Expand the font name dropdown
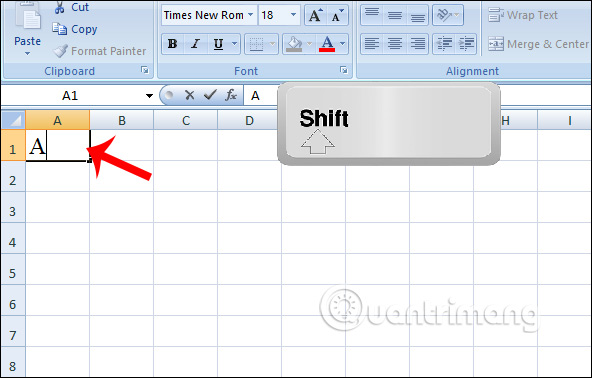The image size is (592, 378). tap(250, 15)
